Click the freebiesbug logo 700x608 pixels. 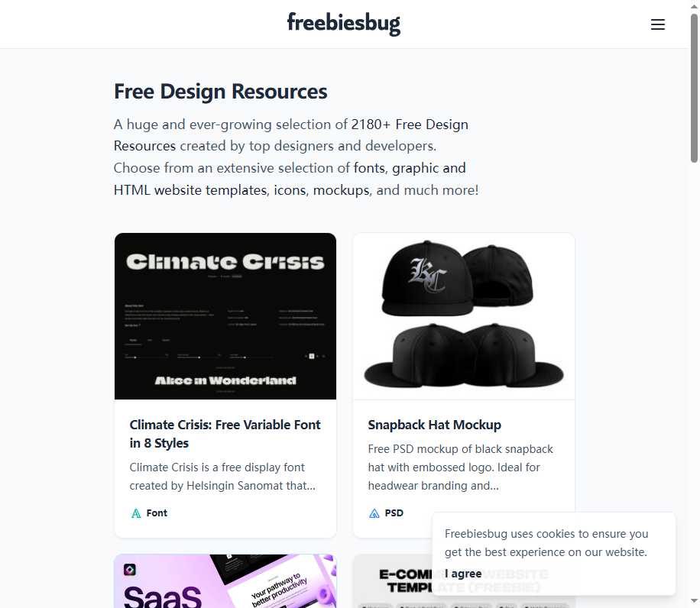click(344, 23)
